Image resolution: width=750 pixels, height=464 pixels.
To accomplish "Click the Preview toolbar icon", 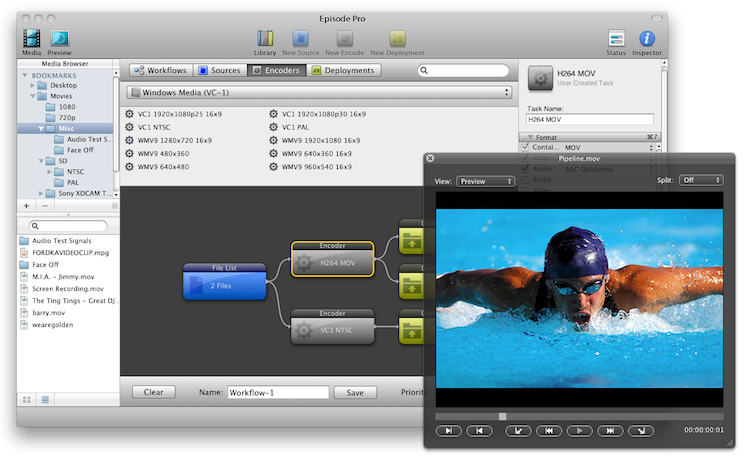I will 59,38.
